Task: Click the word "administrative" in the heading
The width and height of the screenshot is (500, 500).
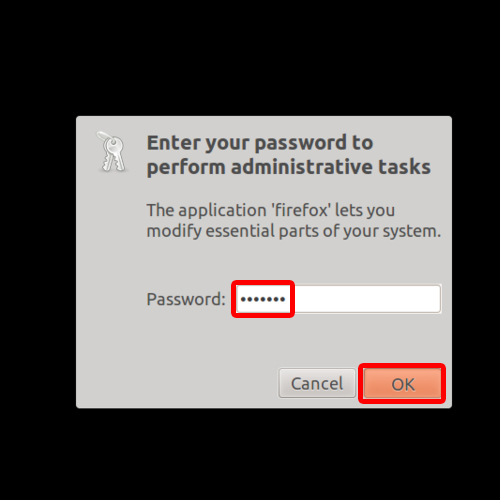Action: click(301, 166)
